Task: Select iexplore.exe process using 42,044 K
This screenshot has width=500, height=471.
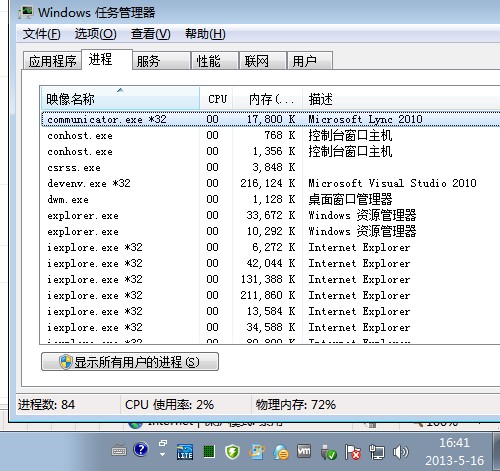Action: click(x=271, y=263)
